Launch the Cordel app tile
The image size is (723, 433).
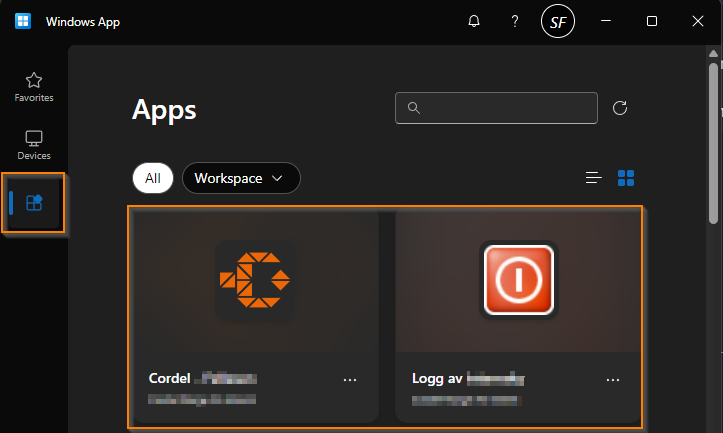255,316
